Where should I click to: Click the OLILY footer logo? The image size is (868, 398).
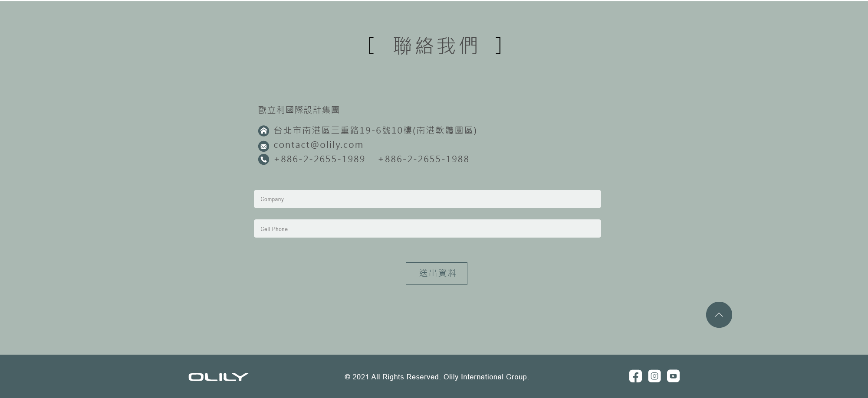[218, 377]
